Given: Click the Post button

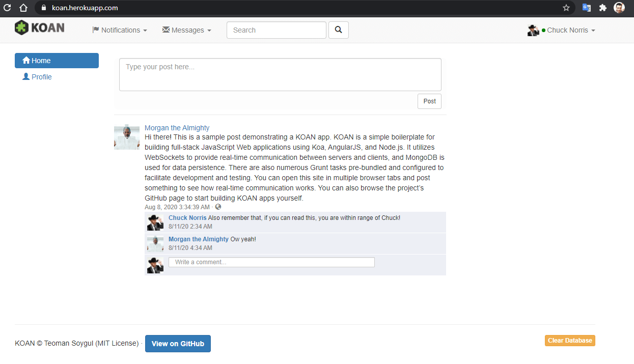Looking at the screenshot, I should (429, 101).
